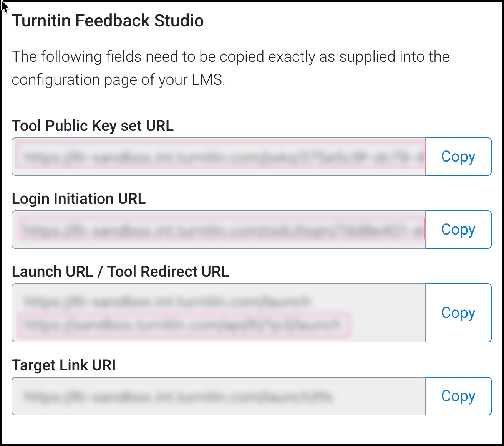The height and width of the screenshot is (446, 504).
Task: Copy the Target Link URI
Action: tap(458, 396)
